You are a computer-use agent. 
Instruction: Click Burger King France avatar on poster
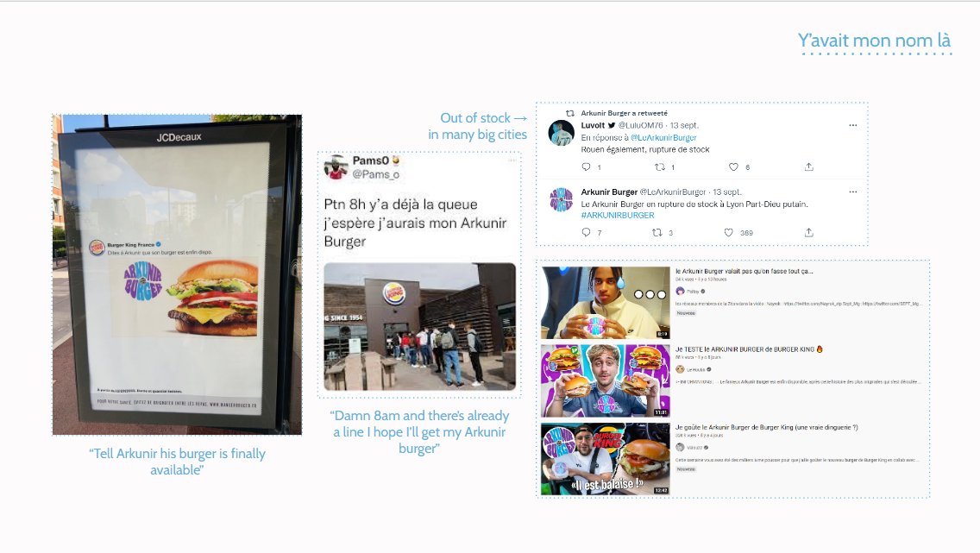[97, 248]
